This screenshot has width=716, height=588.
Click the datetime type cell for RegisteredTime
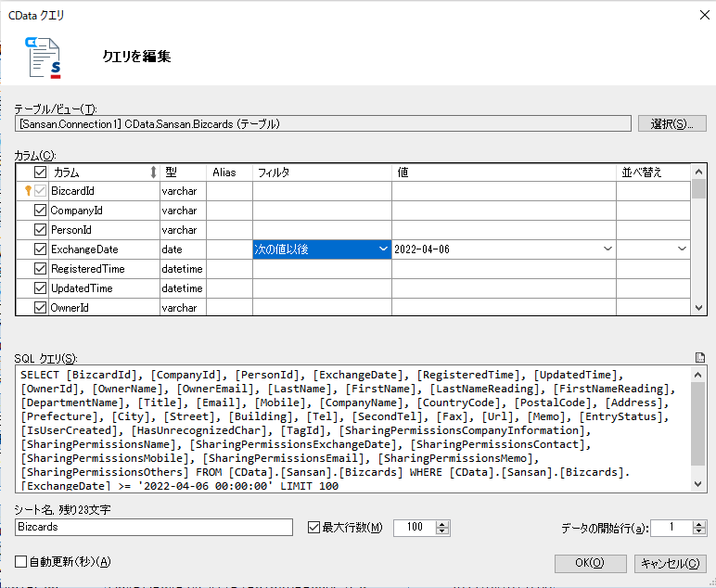[x=183, y=269]
